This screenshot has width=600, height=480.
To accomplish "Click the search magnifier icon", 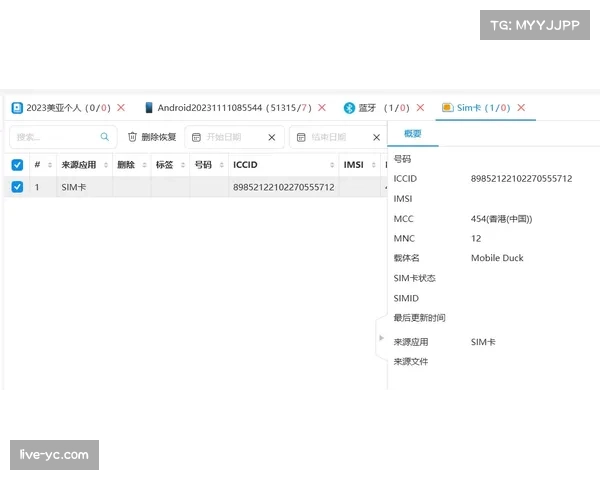I will pos(104,137).
